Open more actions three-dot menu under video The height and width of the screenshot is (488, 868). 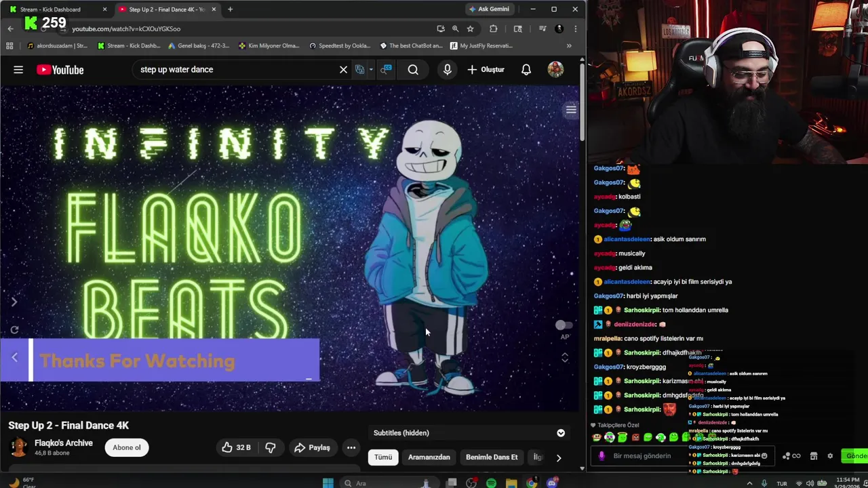(351, 447)
